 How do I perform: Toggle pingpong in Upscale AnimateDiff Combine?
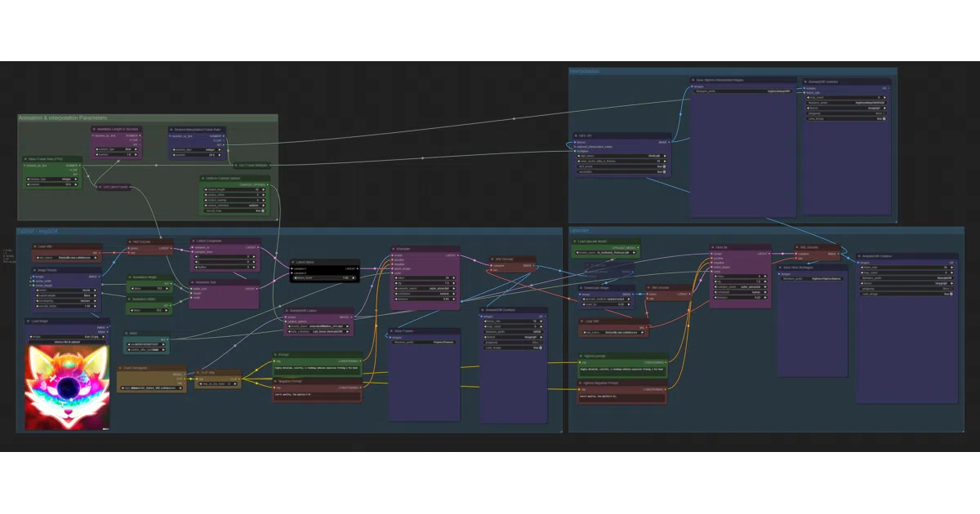(x=906, y=289)
